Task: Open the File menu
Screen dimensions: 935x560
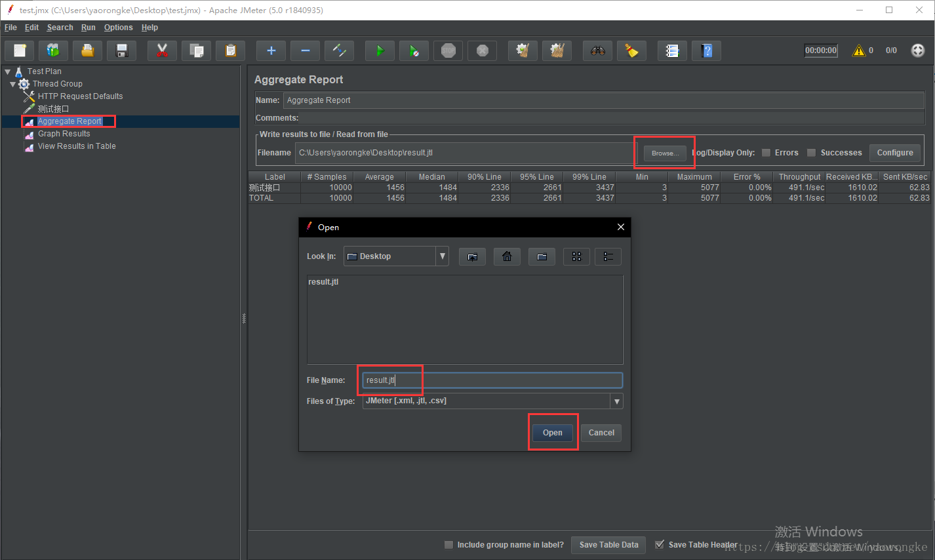Action: pos(10,28)
